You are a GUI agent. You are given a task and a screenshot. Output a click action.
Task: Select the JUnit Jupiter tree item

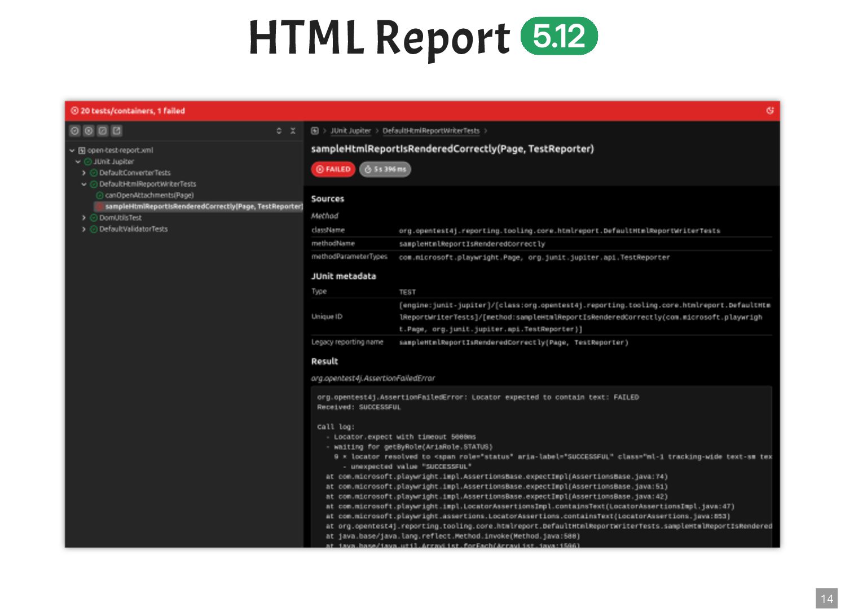click(114, 162)
